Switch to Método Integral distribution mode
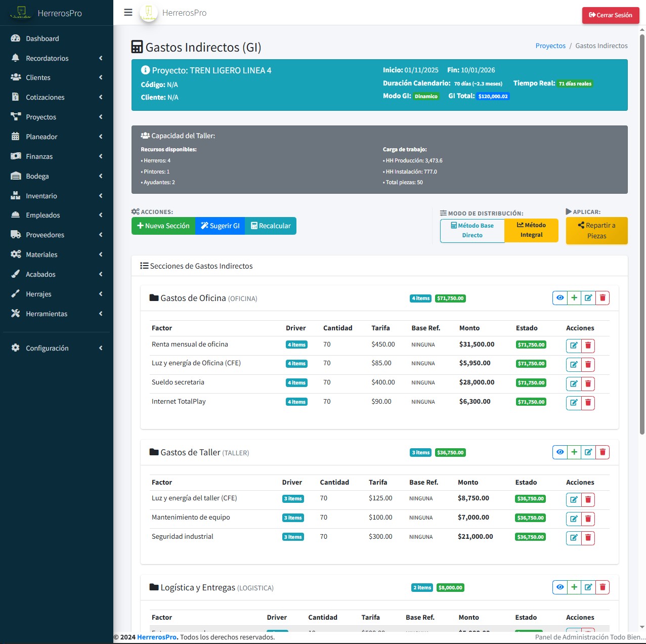This screenshot has height=644, width=646. click(531, 230)
